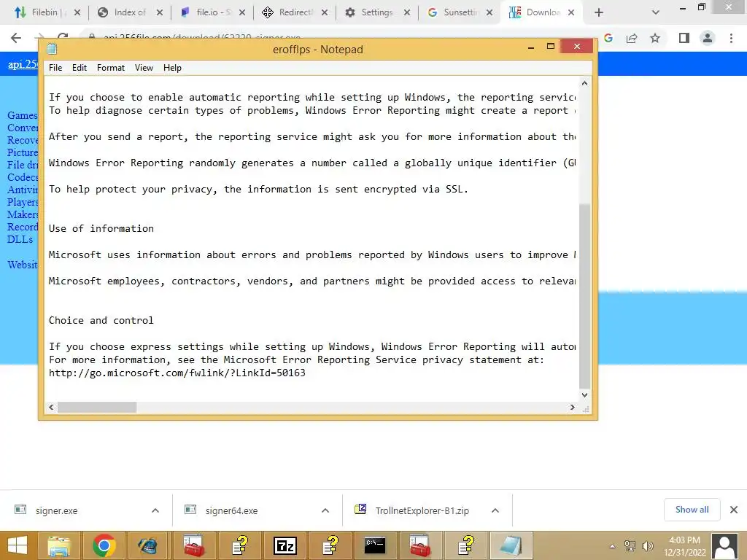Open the troll-face Explorer taskbar icon

[148, 545]
